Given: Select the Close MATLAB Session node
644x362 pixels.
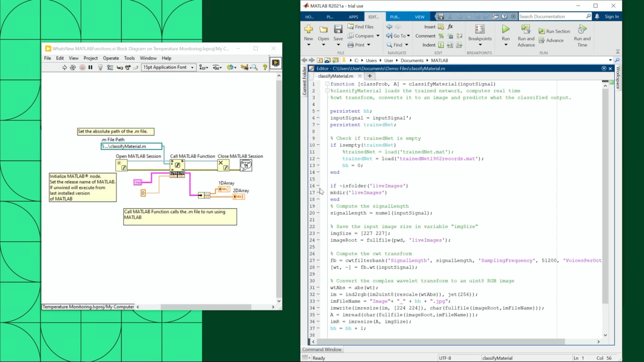Looking at the screenshot, I should click(223, 165).
